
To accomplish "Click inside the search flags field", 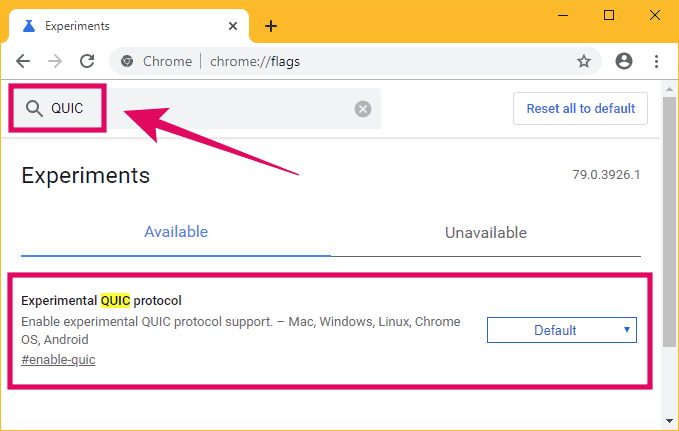I will (195, 108).
